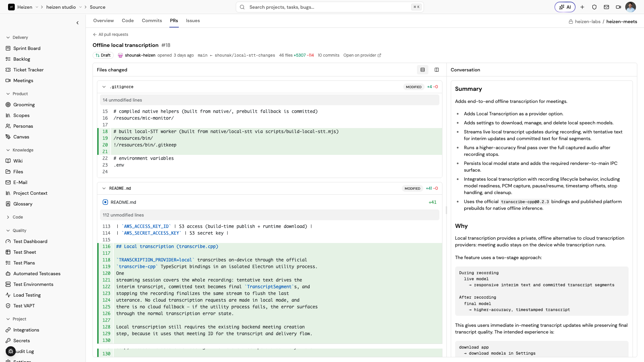Open Test Dashboard in sidebar
Image resolution: width=644 pixels, height=362 pixels.
coord(30,241)
